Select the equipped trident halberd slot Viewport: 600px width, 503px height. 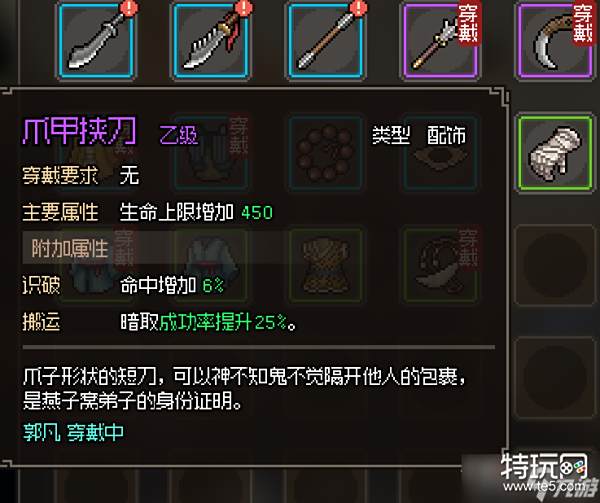pyautogui.click(x=441, y=41)
